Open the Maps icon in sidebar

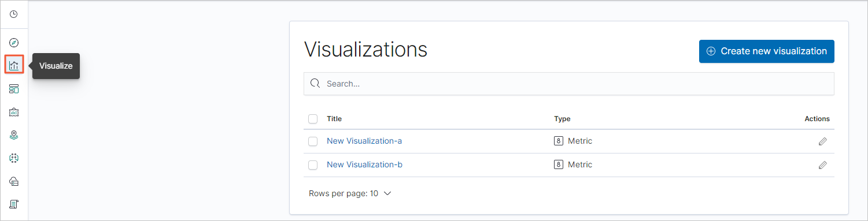click(14, 135)
